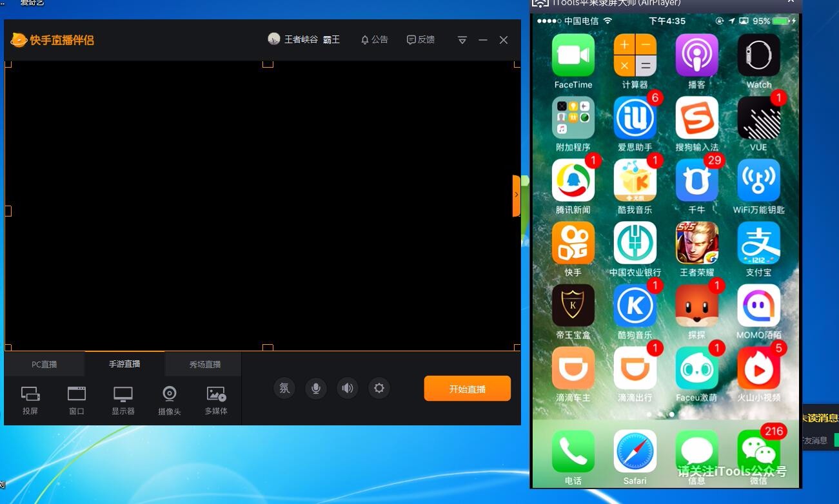The width and height of the screenshot is (839, 504).
Task: Open the 播客 Podcasts app
Action: click(x=696, y=55)
